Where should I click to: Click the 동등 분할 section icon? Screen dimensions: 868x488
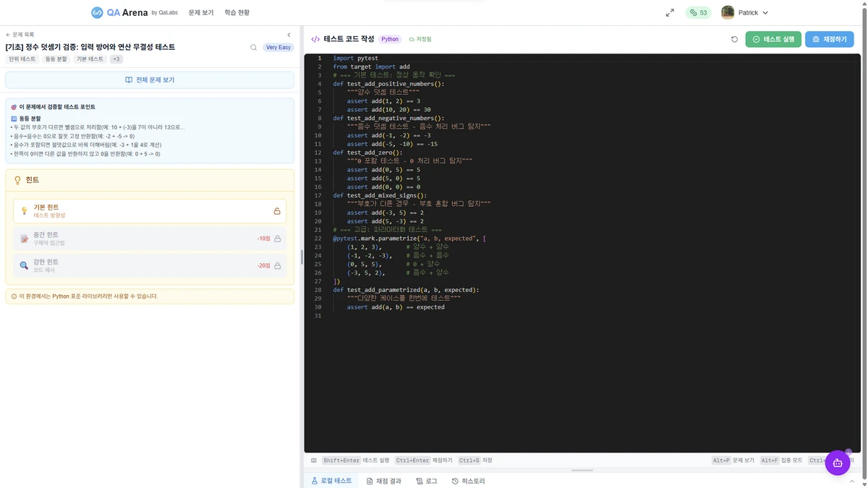point(14,119)
